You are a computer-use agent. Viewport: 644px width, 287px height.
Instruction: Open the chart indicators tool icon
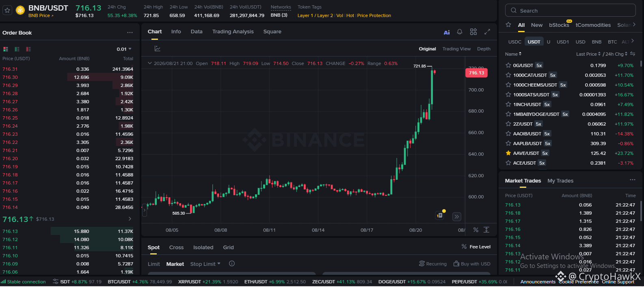158,49
